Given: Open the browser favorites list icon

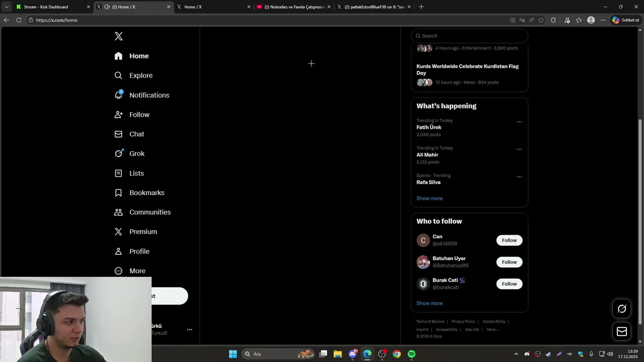Looking at the screenshot, I should [579, 20].
